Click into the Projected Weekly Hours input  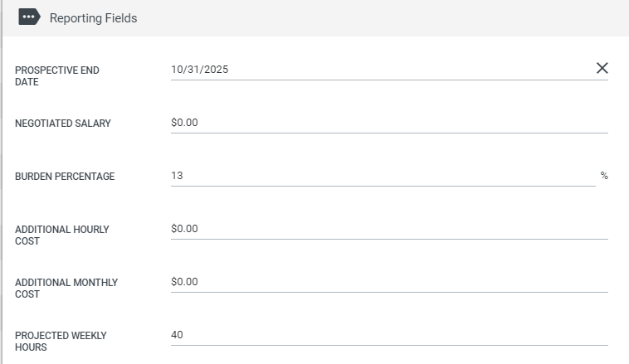point(389,335)
